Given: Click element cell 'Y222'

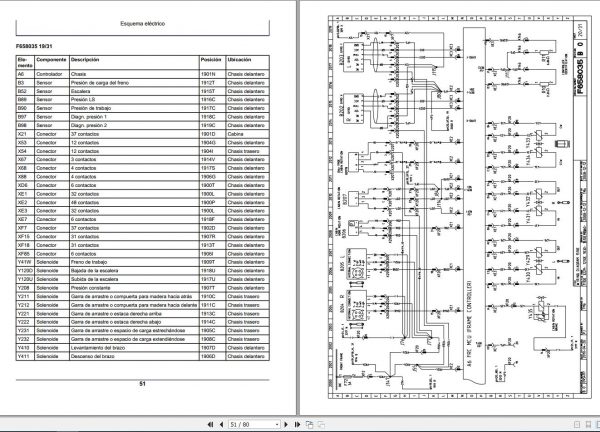Looking at the screenshot, I should 25,322.
